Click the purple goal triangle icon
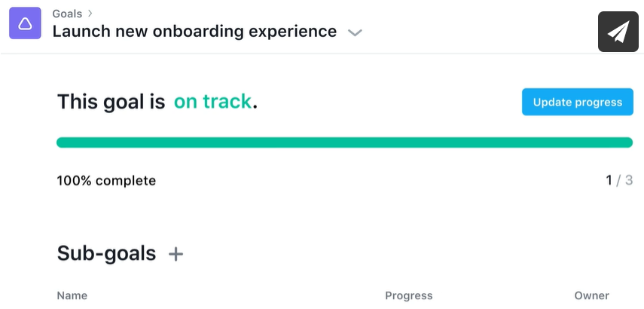This screenshot has height=309, width=644. point(25,23)
